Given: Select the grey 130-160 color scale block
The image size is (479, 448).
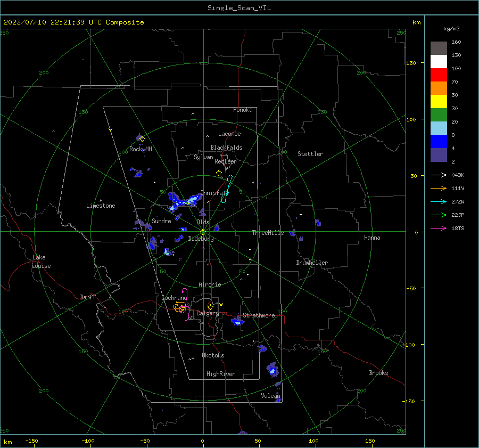Looking at the screenshot, I should pos(439,48).
